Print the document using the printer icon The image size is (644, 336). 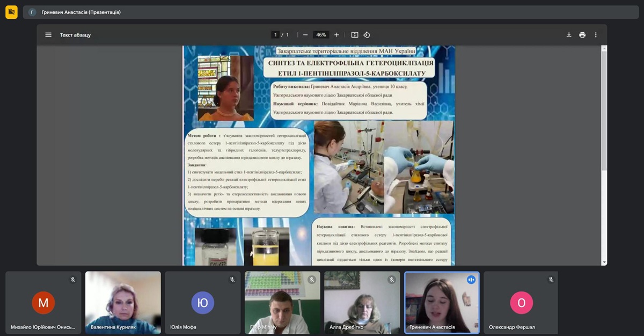point(582,35)
